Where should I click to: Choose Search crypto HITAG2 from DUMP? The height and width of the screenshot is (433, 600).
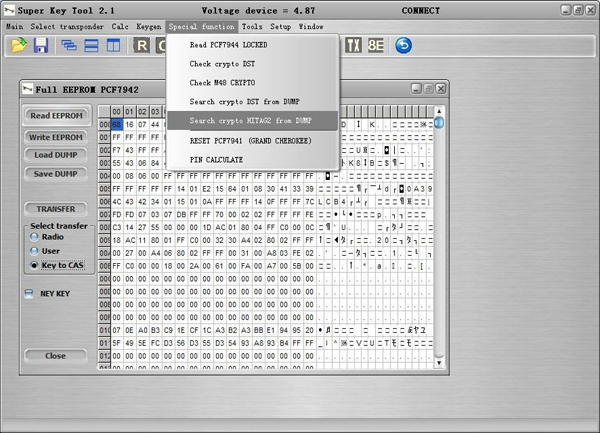(x=250, y=121)
